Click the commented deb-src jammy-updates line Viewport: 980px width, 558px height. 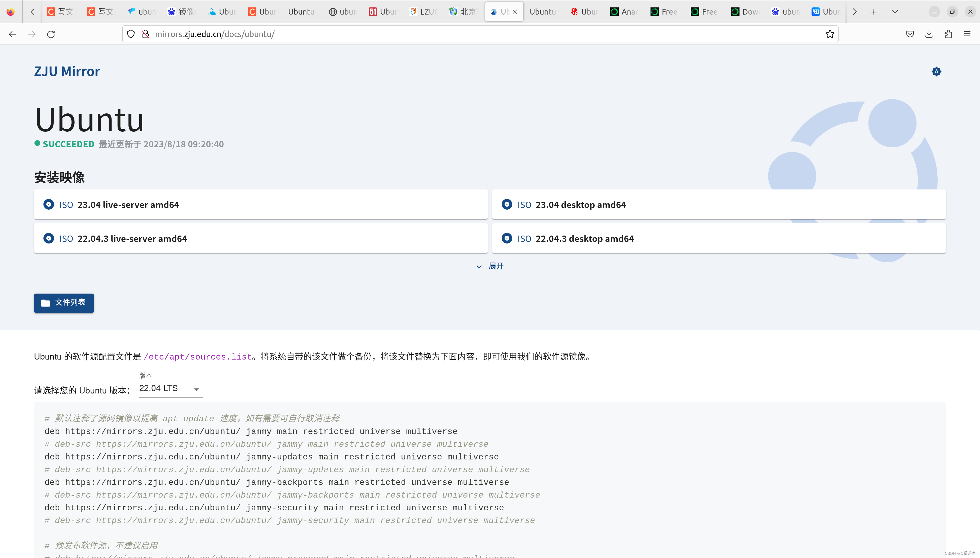(x=287, y=470)
